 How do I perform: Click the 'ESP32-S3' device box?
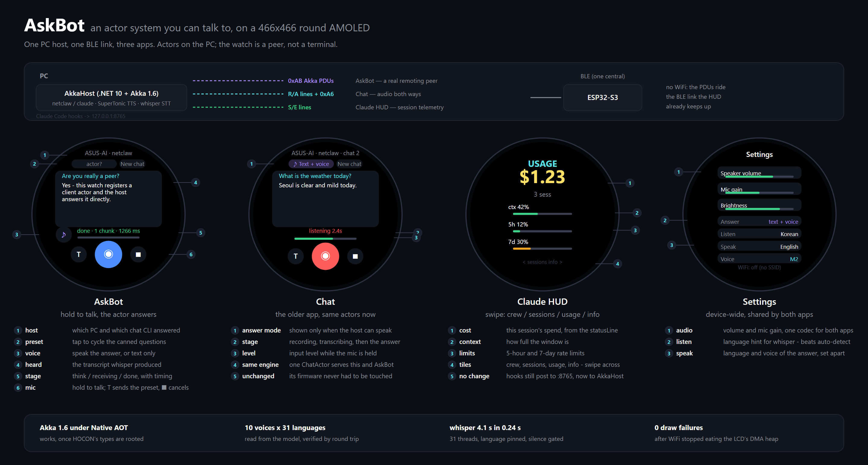602,98
